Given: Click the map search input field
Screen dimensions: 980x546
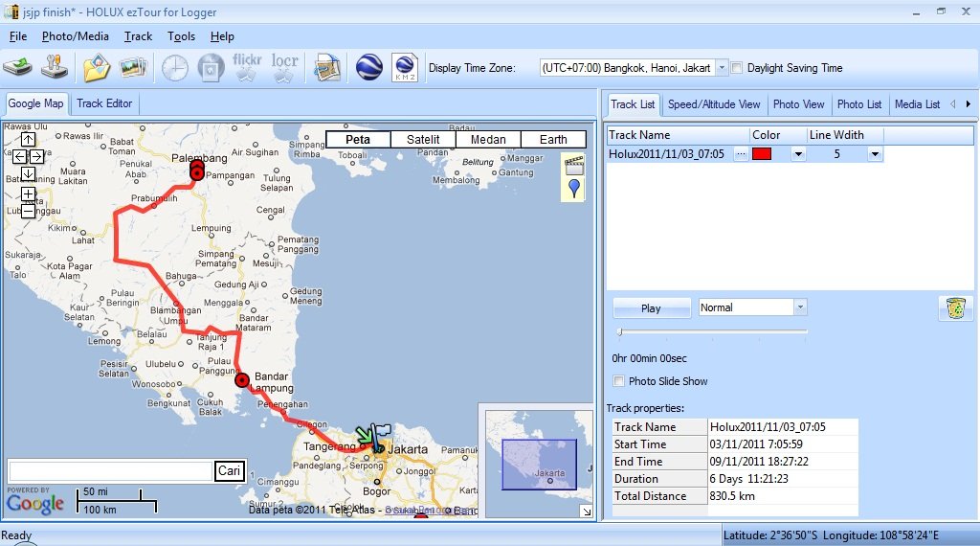Looking at the screenshot, I should point(110,471).
